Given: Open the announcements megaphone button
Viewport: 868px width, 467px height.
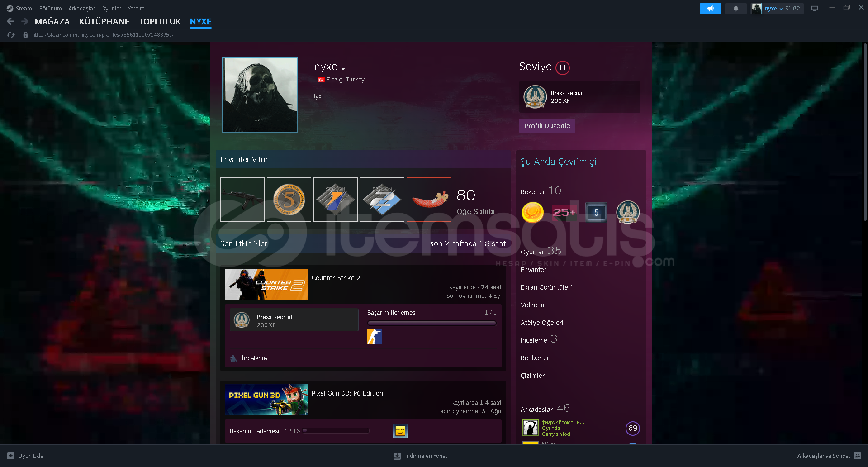Looking at the screenshot, I should pyautogui.click(x=711, y=9).
